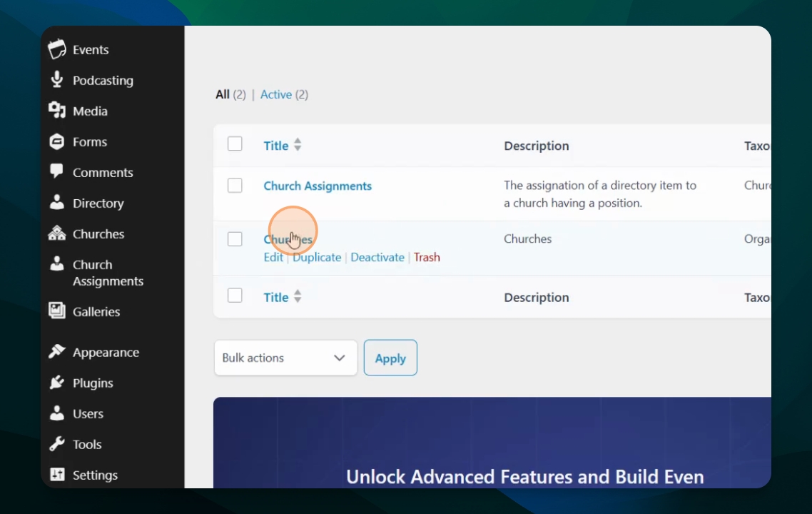The image size is (812, 514).
Task: Click Duplicate under Churches row
Action: tap(317, 258)
